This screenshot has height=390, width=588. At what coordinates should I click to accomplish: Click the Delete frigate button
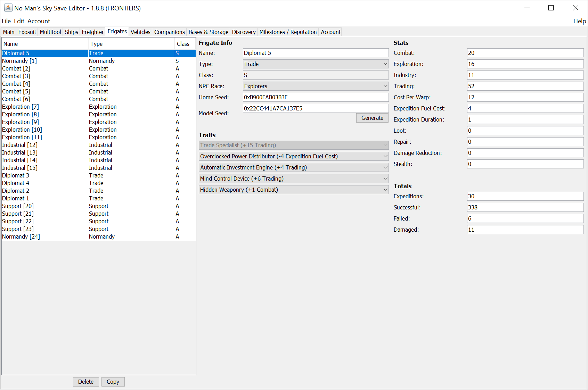click(86, 382)
